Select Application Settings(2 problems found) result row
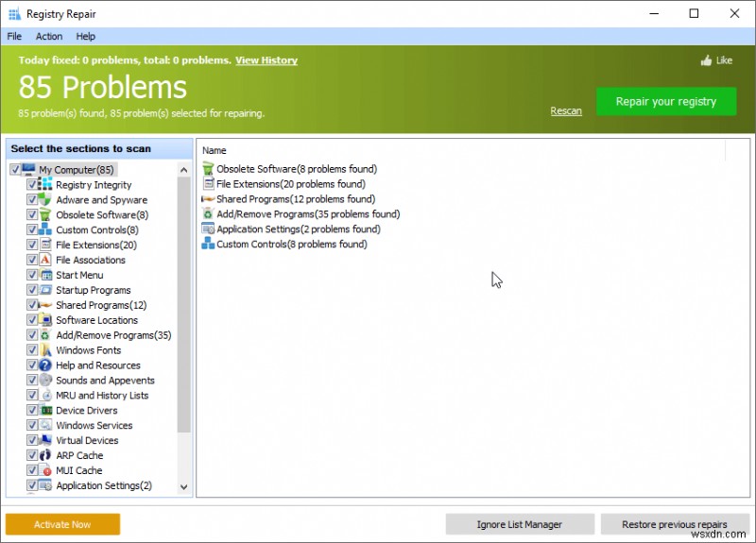756x543 pixels. coord(291,229)
